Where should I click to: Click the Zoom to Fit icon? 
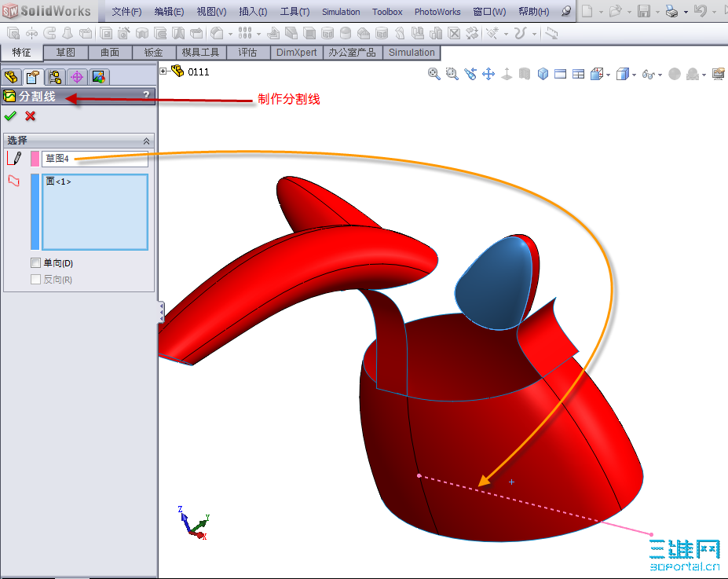[434, 74]
